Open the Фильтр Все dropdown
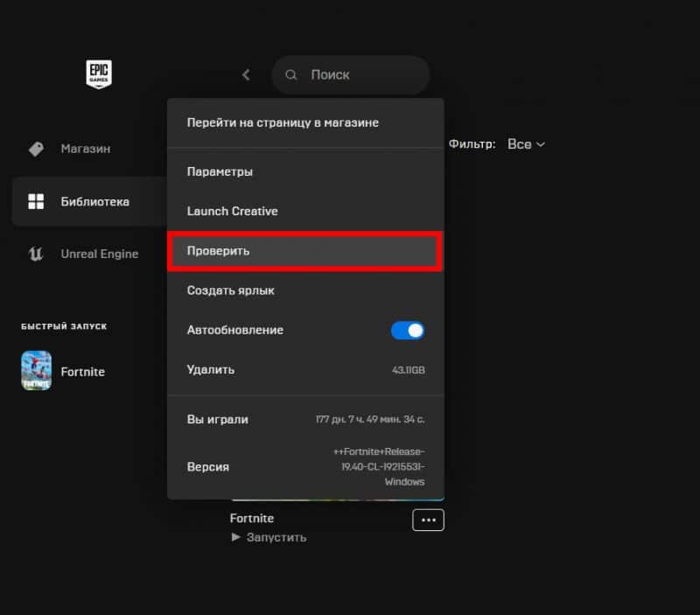This screenshot has height=615, width=700. (x=526, y=143)
